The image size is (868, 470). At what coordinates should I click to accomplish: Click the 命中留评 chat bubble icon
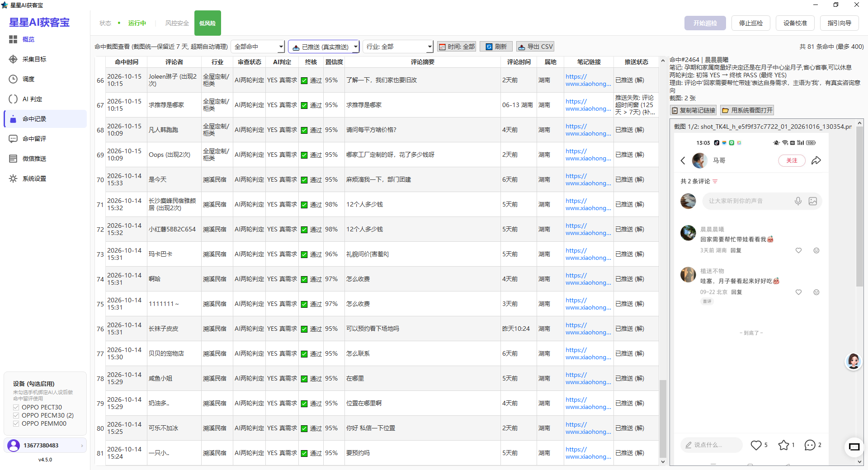pyautogui.click(x=13, y=139)
